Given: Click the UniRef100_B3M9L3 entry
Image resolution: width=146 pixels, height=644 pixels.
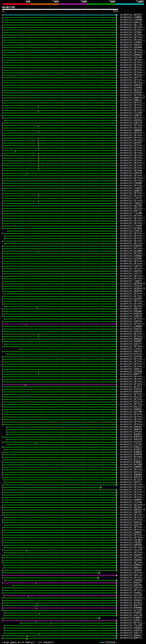Looking at the screenshot, I should 131,620.
